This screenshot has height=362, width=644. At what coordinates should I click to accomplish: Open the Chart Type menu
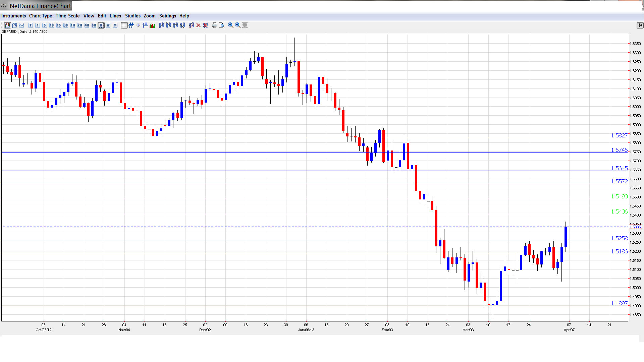(41, 16)
